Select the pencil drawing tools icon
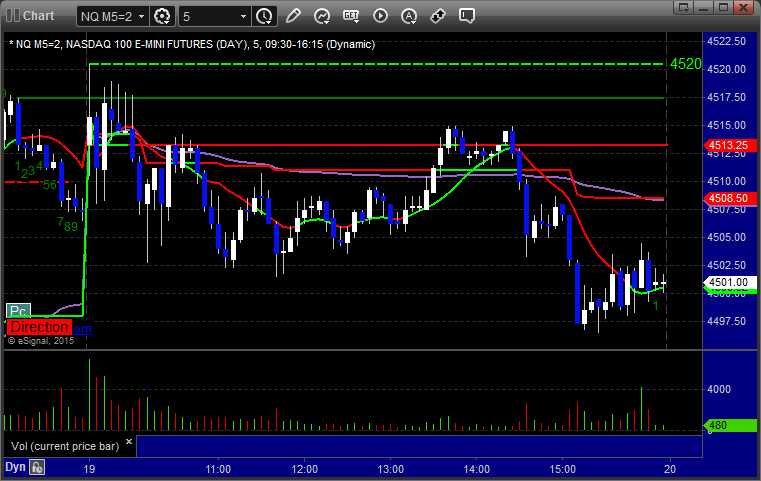 click(293, 16)
